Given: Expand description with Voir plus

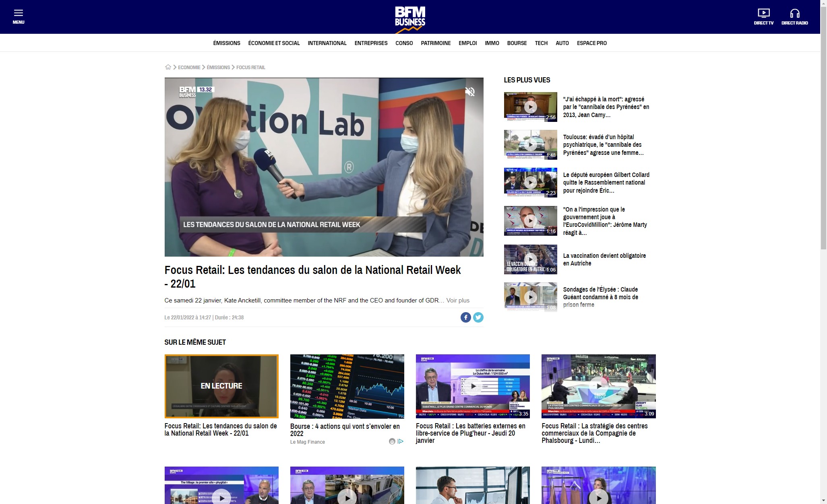Looking at the screenshot, I should (x=458, y=300).
